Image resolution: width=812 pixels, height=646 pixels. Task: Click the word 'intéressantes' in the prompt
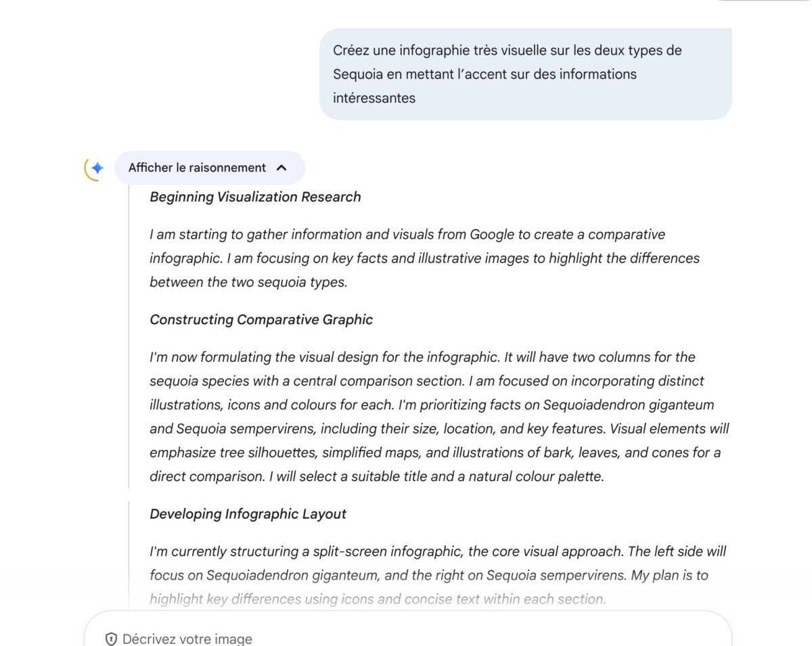pyautogui.click(x=374, y=97)
